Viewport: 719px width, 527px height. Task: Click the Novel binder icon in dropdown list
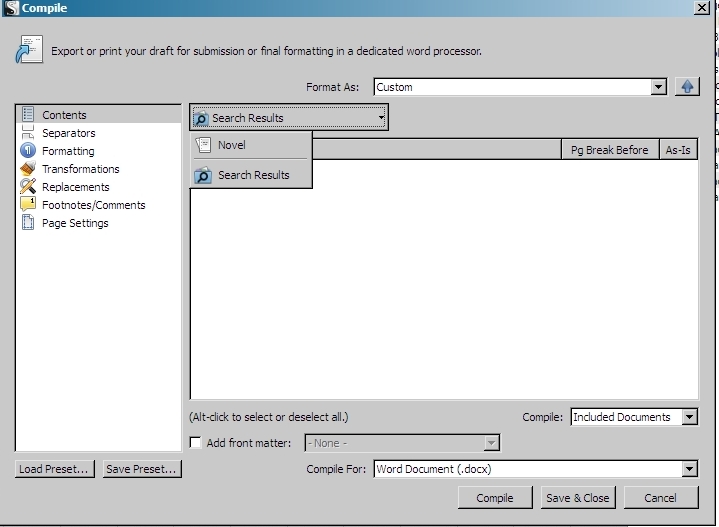point(203,145)
